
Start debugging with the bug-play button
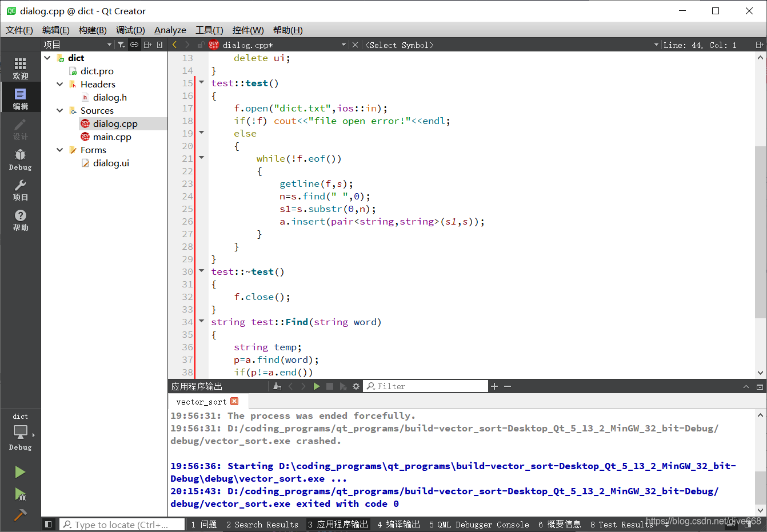(x=20, y=494)
